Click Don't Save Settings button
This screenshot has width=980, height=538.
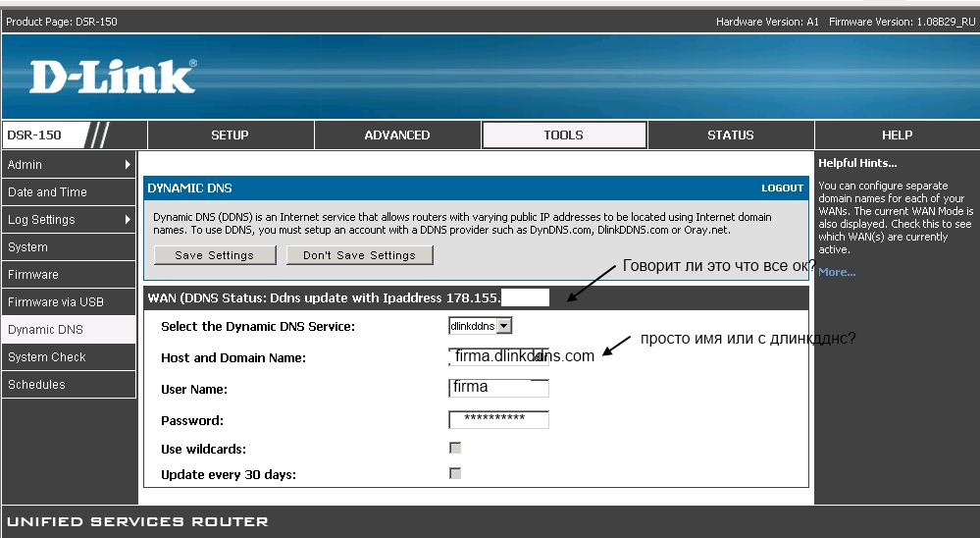(359, 255)
